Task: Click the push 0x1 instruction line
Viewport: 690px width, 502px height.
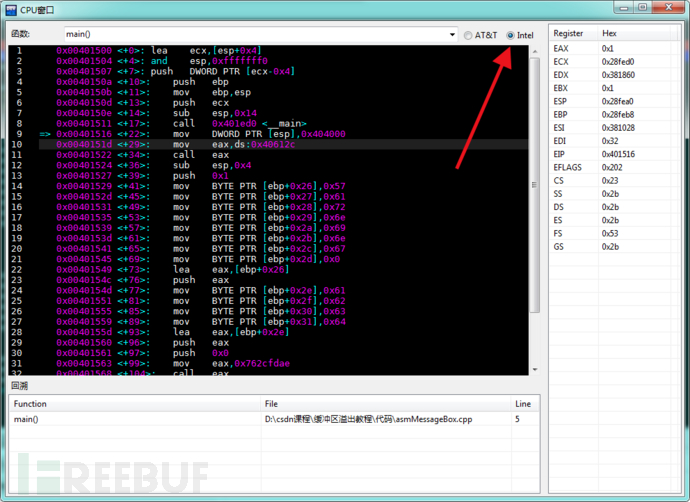Action: click(x=284, y=176)
